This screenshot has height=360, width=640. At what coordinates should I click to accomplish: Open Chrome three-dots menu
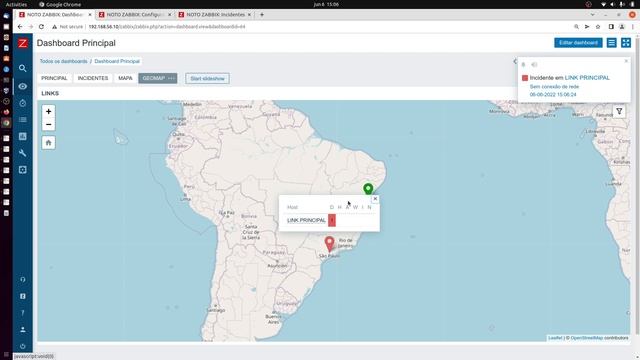click(633, 27)
